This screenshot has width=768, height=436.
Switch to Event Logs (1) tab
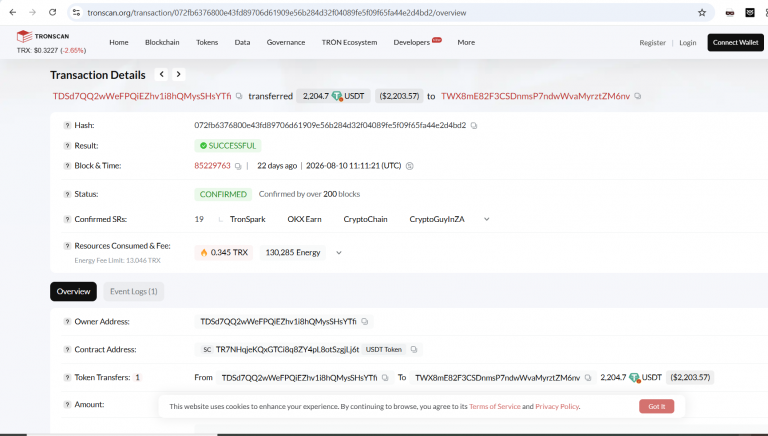[134, 291]
